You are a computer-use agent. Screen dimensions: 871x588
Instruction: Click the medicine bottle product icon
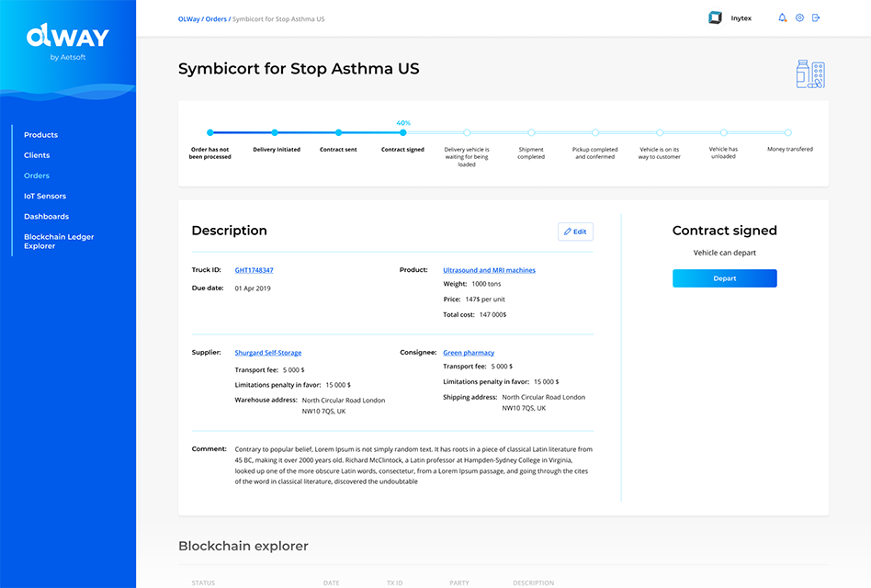point(810,74)
